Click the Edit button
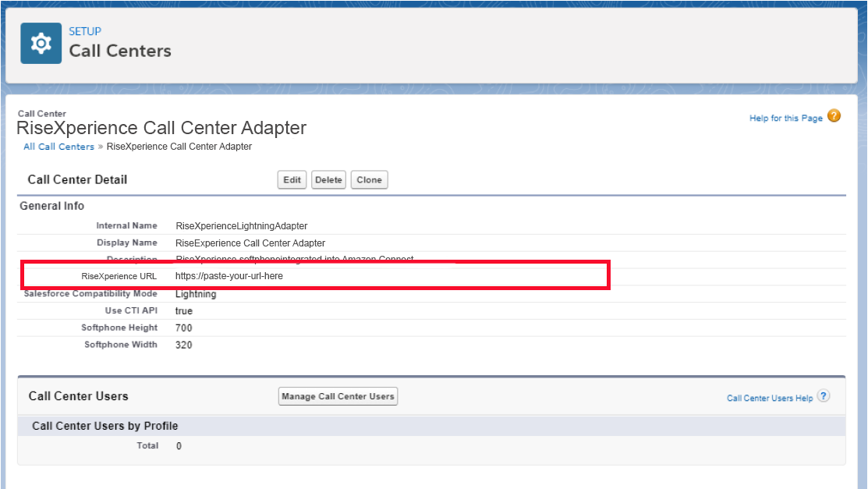 (292, 180)
